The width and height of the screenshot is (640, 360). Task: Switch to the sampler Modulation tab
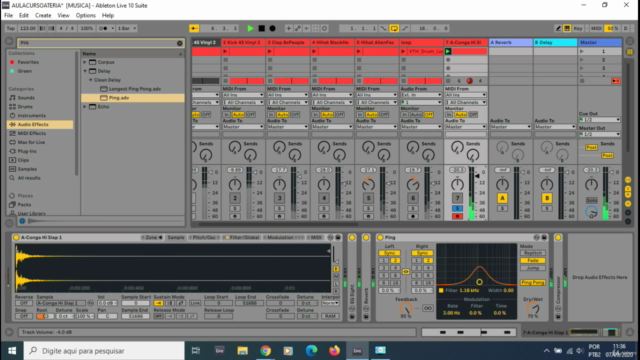point(283,237)
